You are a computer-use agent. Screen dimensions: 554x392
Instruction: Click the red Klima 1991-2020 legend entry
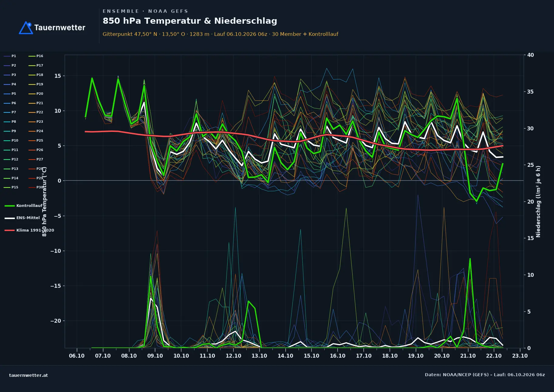[29, 230]
